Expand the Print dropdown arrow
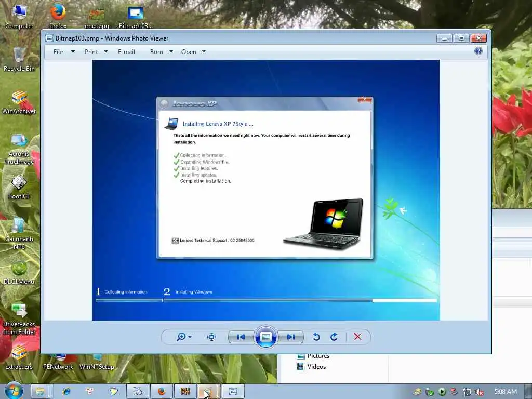This screenshot has height=399, width=532. pos(105,51)
